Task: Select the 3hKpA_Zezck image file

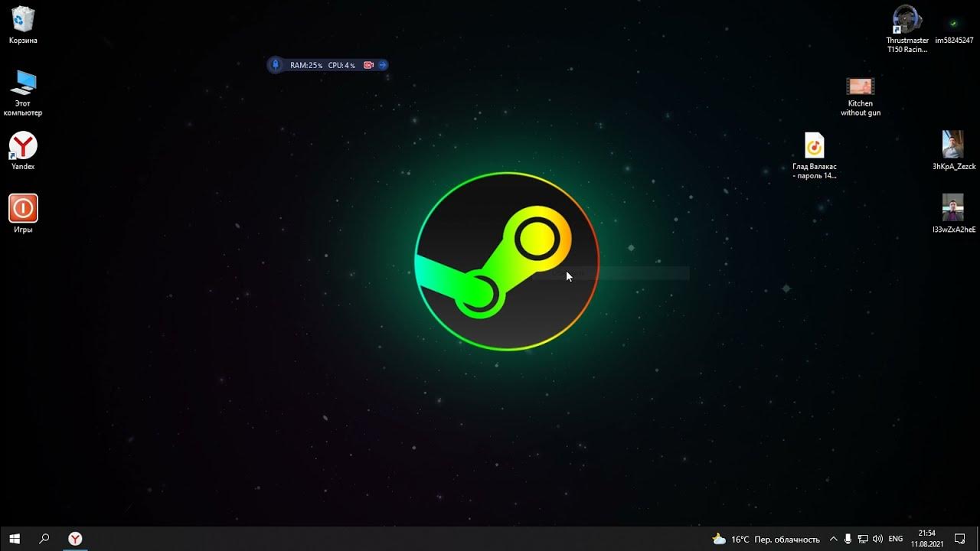Action: 953,150
